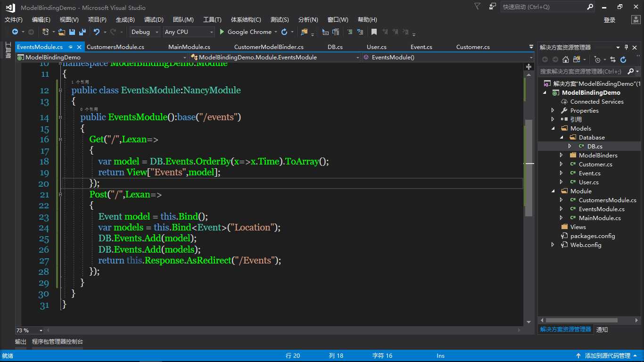Click the Solution Explorer search magnifier icon
Screen dimensions: 644x362
click(631, 72)
